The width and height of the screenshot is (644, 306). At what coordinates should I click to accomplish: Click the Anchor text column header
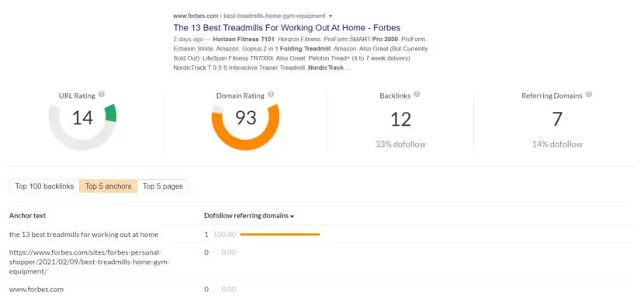click(27, 215)
